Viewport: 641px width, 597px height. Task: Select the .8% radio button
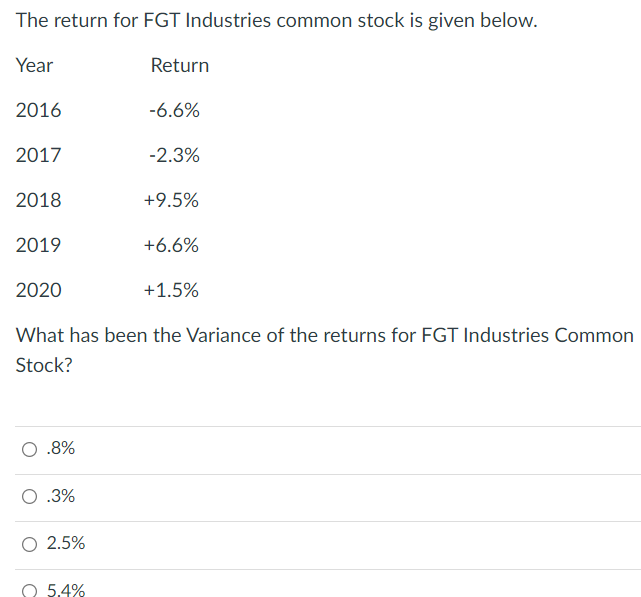click(30, 450)
